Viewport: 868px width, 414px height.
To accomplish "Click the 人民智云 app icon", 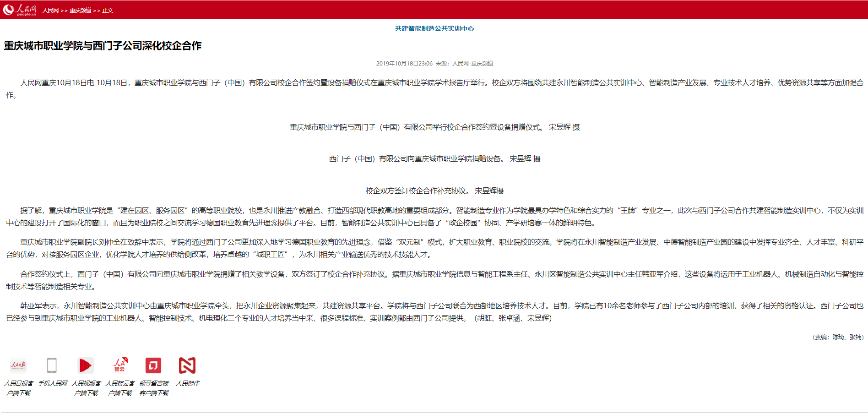I will coord(120,365).
